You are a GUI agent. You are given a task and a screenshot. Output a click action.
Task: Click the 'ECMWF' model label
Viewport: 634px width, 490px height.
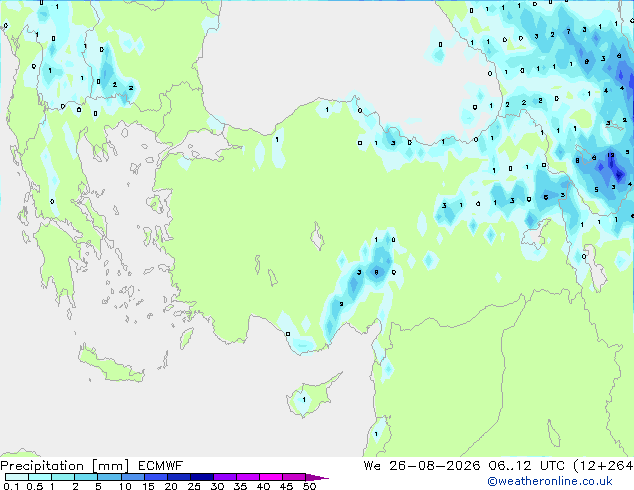(x=161, y=466)
